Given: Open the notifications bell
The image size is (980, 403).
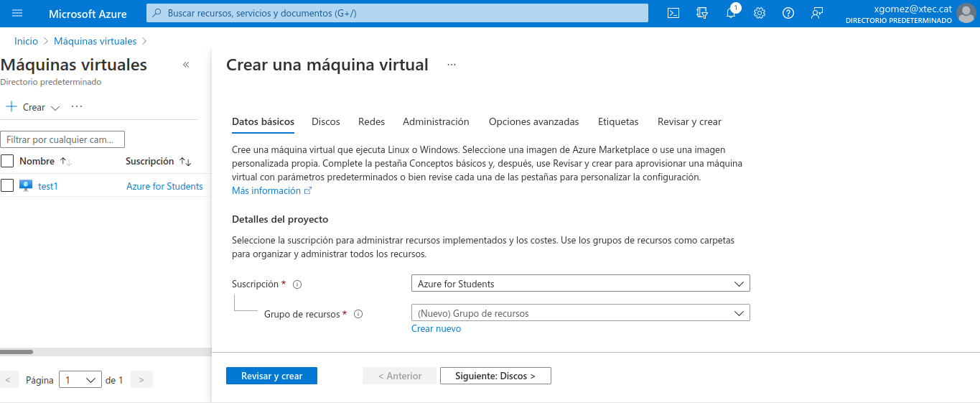Looking at the screenshot, I should click(731, 13).
